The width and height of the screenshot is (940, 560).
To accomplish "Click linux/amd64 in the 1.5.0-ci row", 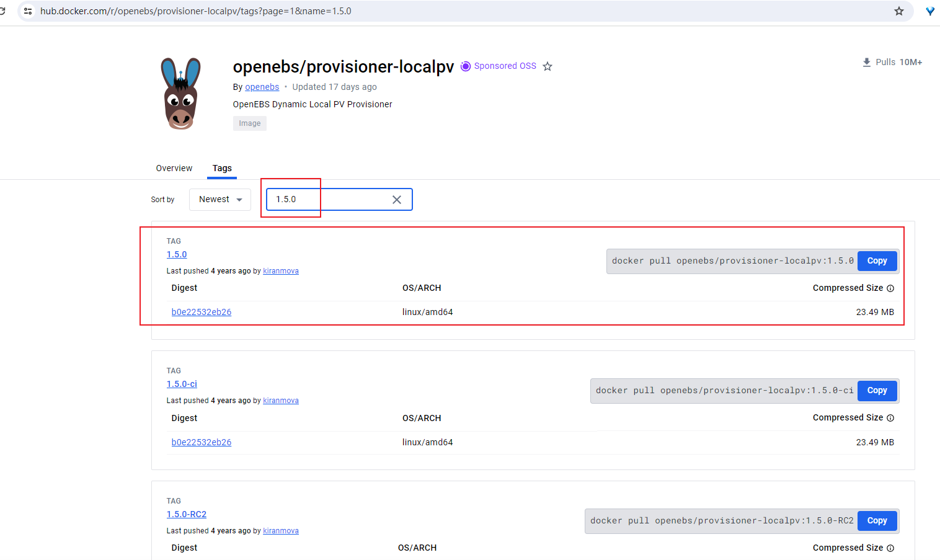I will 428,442.
